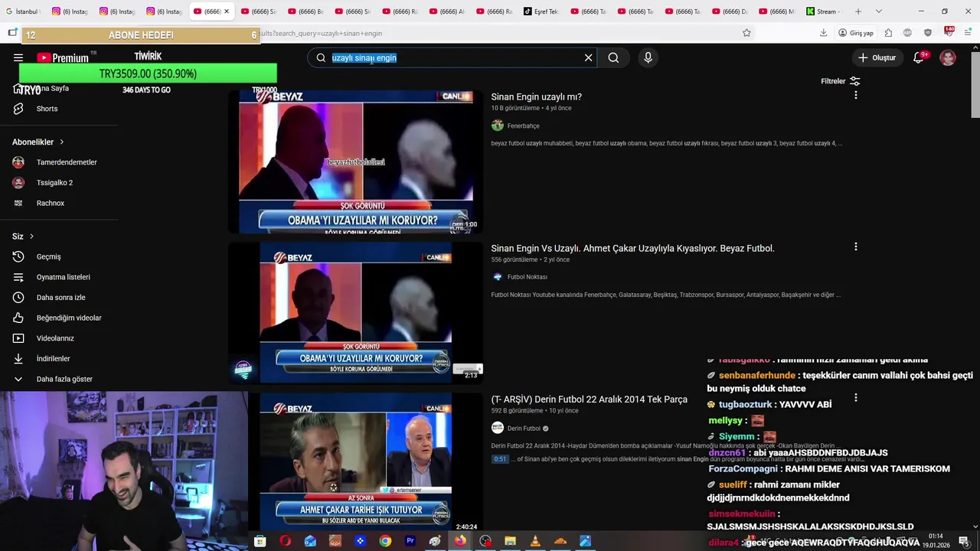The image size is (980, 551).
Task: Switch to the Kick Stream tab
Action: click(822, 11)
